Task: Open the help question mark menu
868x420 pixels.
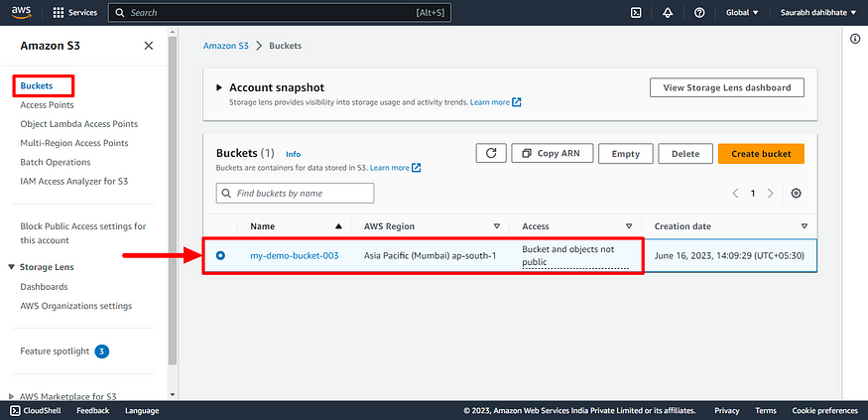Action: [x=699, y=13]
